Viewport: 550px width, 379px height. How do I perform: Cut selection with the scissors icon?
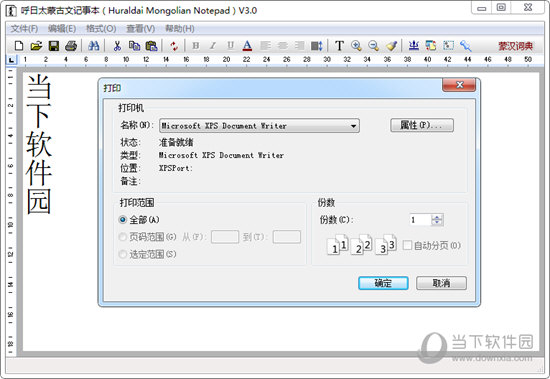pos(117,46)
